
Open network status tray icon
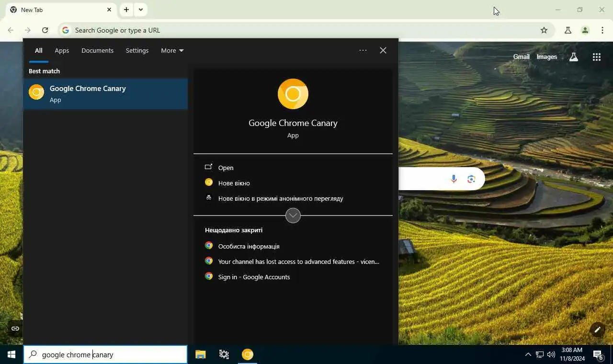540,354
